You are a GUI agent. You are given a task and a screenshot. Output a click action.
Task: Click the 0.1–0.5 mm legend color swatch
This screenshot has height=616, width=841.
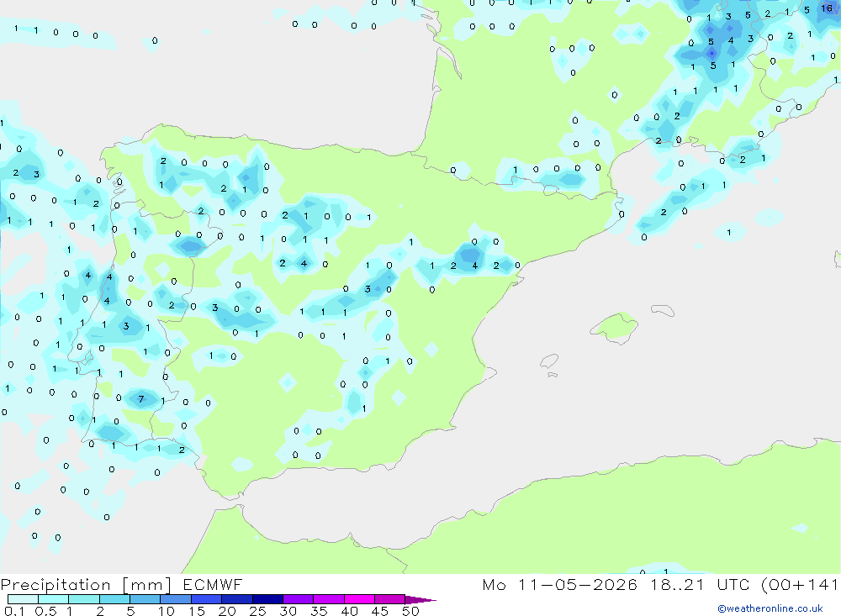[x=23, y=599]
